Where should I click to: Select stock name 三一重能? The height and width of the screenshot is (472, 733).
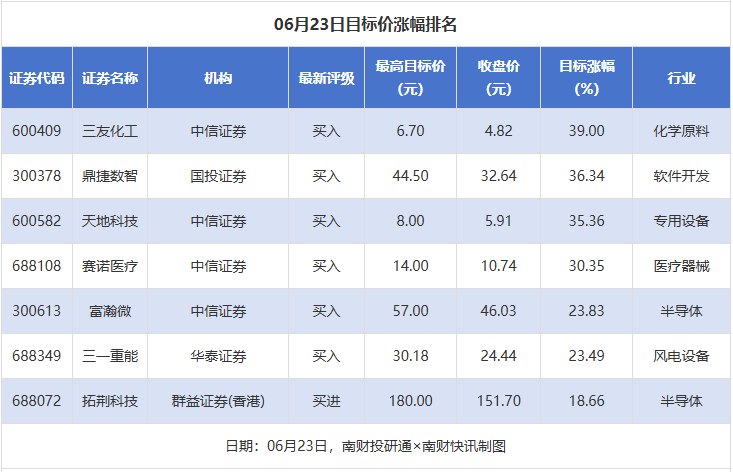click(x=110, y=356)
